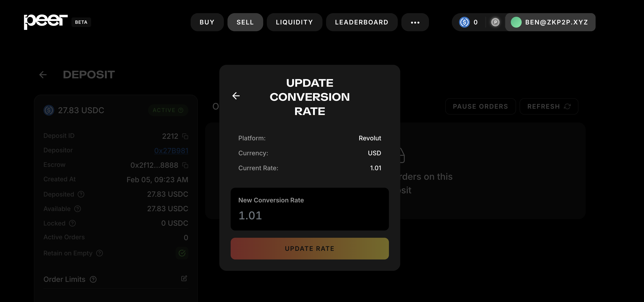The width and height of the screenshot is (644, 302).
Task: Show help for Deposited amount
Action: (x=81, y=194)
